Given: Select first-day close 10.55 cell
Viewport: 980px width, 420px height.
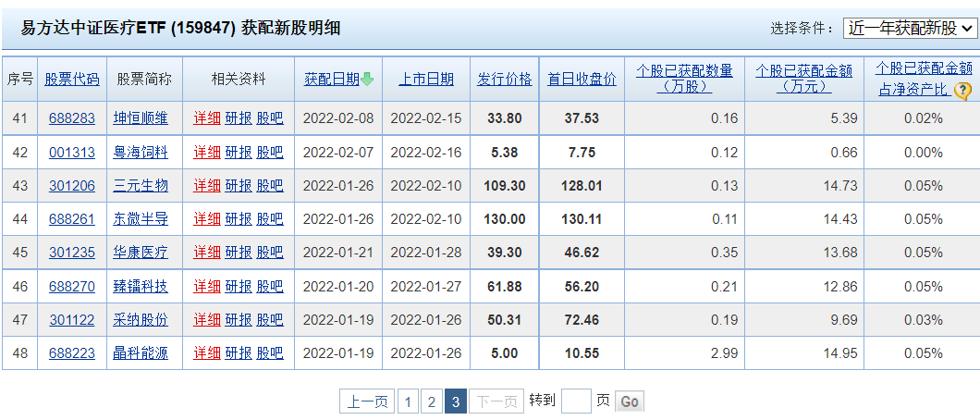Looking at the screenshot, I should 582,353.
